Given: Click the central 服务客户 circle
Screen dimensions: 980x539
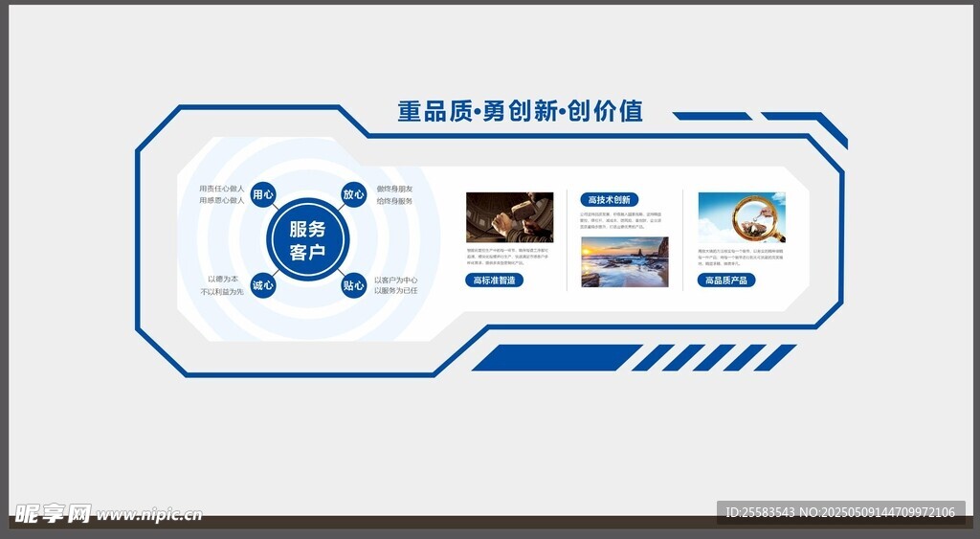Looking at the screenshot, I should click(307, 240).
